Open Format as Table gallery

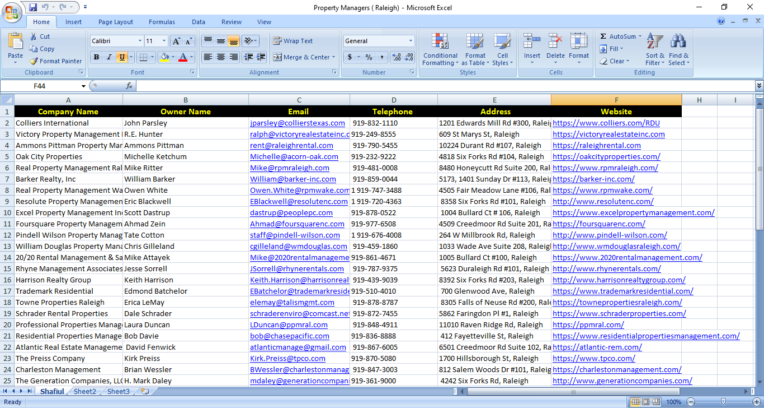point(475,49)
